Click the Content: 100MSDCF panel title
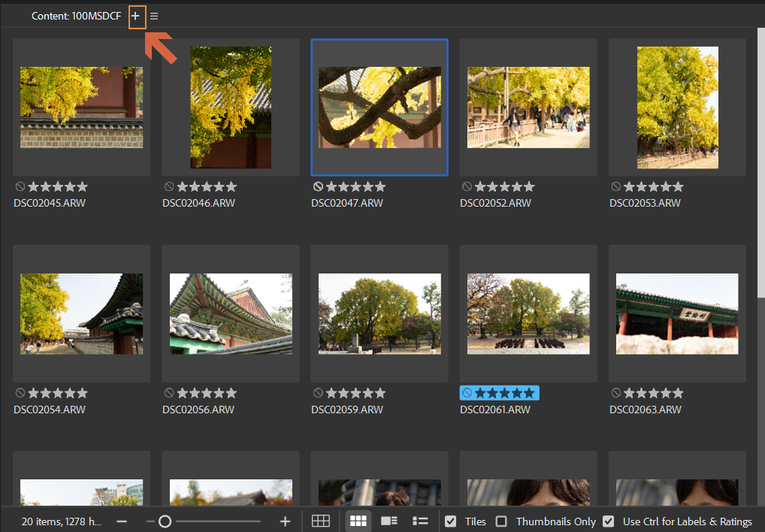Screen dimensions: 765x532 click(76, 16)
